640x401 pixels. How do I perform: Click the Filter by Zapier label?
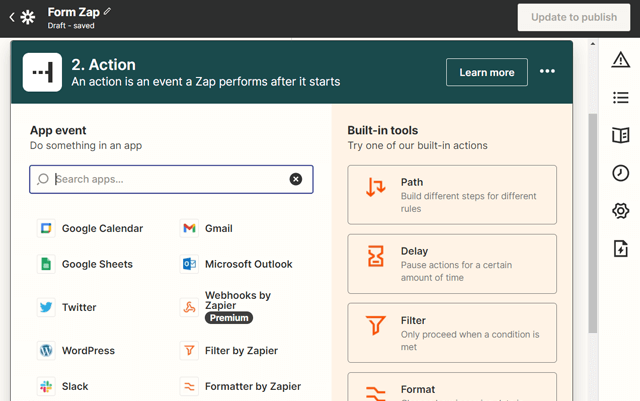[241, 350]
